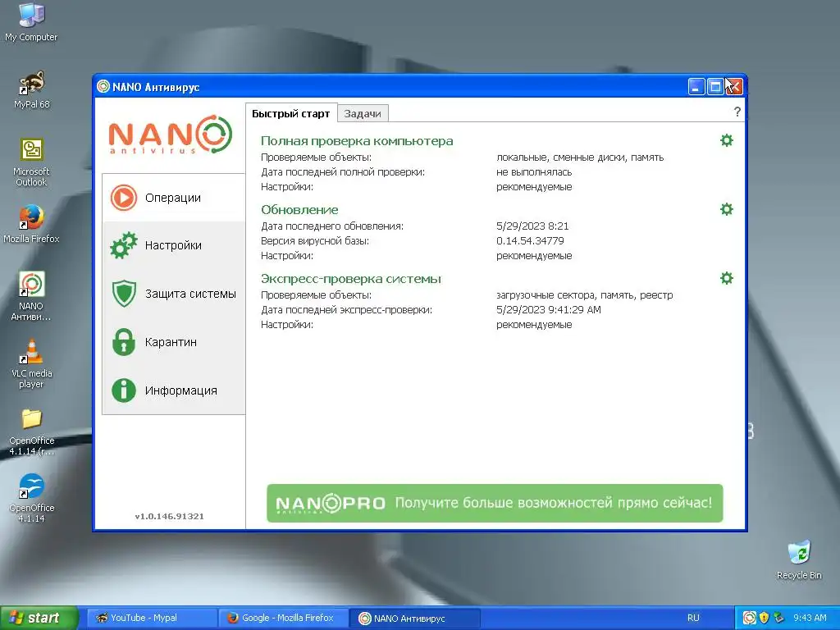Viewport: 840px width, 630px height.
Task: Open the Настройки sidebar section
Action: pyautogui.click(x=174, y=245)
